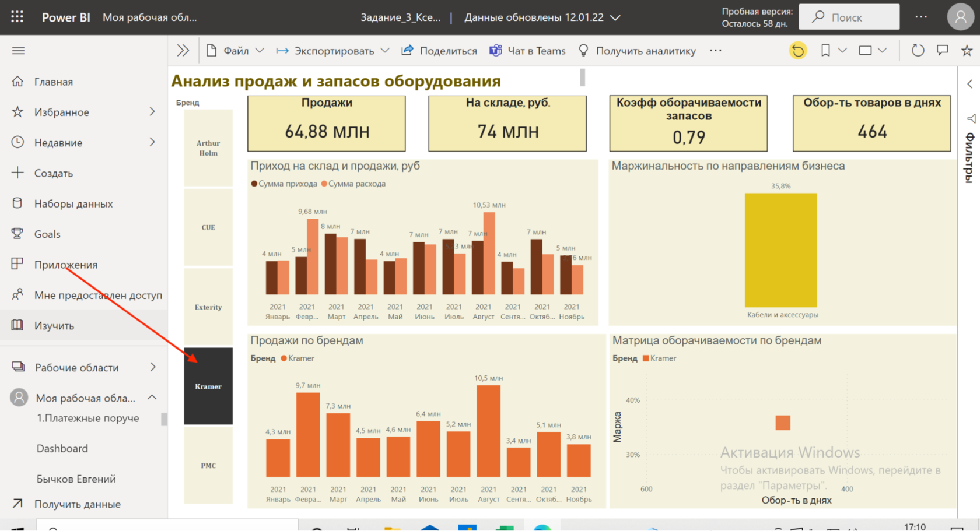Click Получить аналитику button
Image resolution: width=980 pixels, height=531 pixels.
point(637,51)
